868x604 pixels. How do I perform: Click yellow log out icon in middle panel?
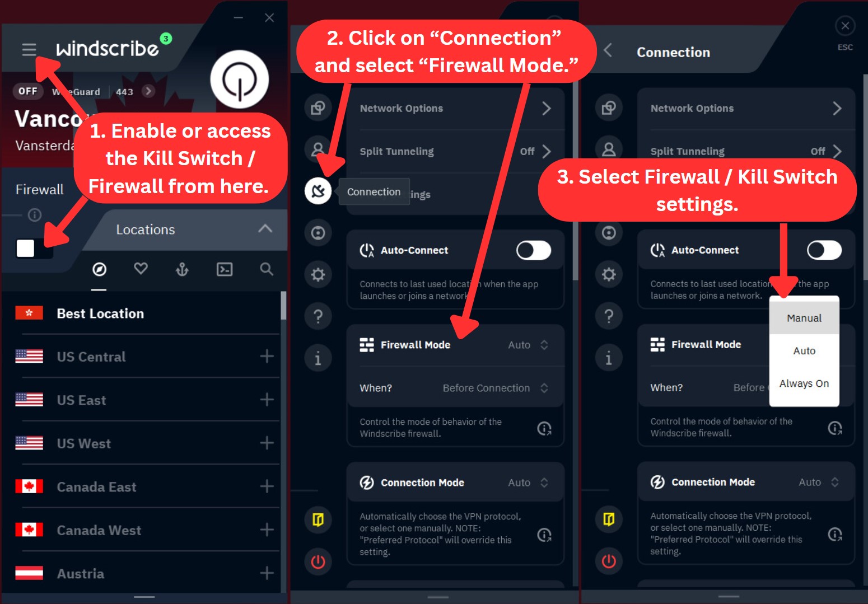tap(318, 520)
